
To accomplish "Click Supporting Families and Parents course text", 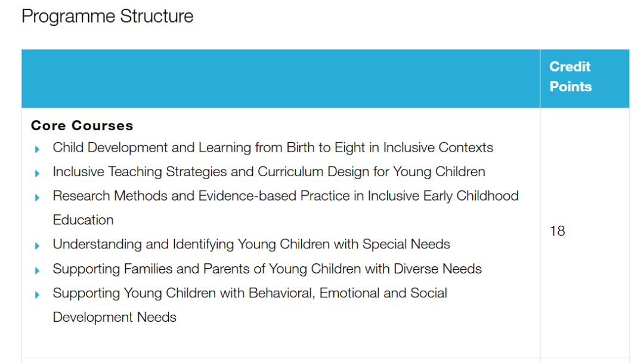I will 267,269.
